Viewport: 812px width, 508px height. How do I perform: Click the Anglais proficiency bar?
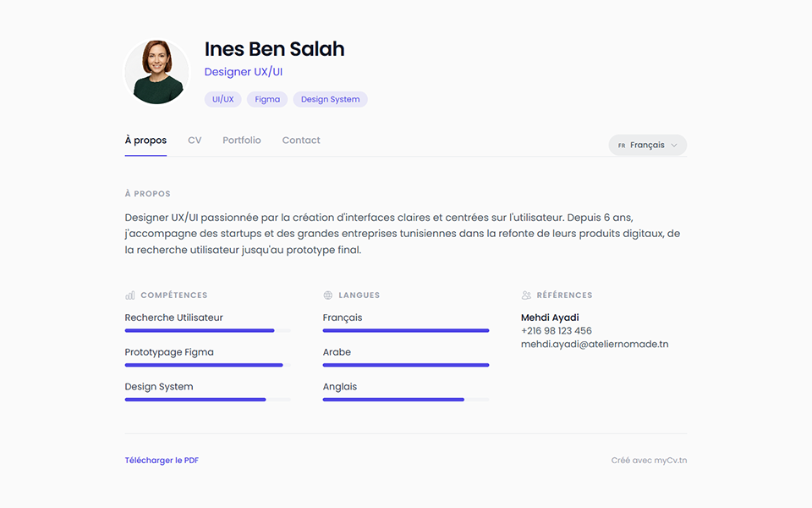coord(406,400)
